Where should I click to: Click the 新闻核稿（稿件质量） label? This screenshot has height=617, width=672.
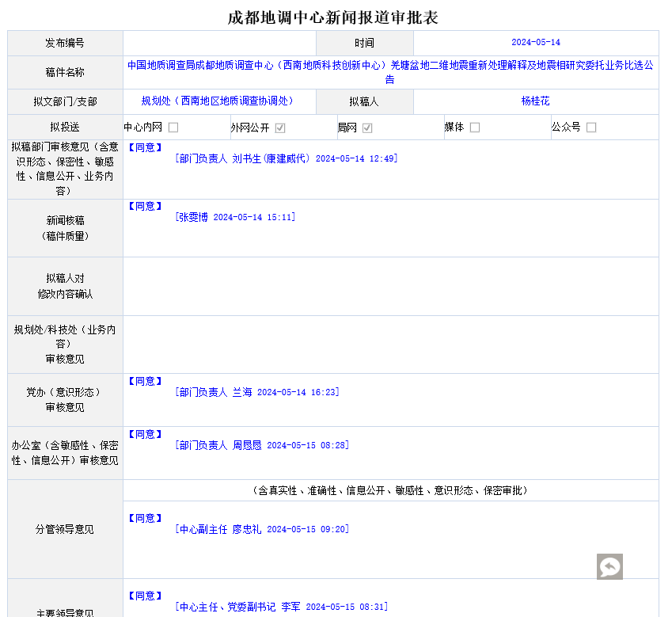pos(65,228)
